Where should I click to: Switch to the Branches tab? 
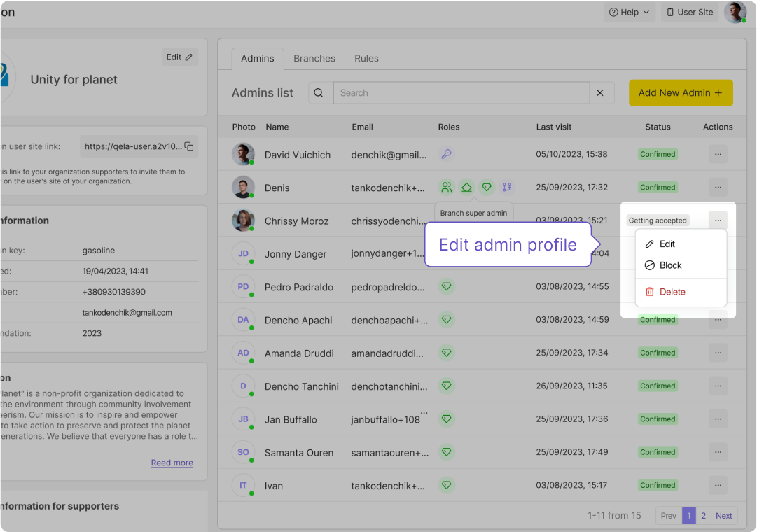(x=314, y=59)
